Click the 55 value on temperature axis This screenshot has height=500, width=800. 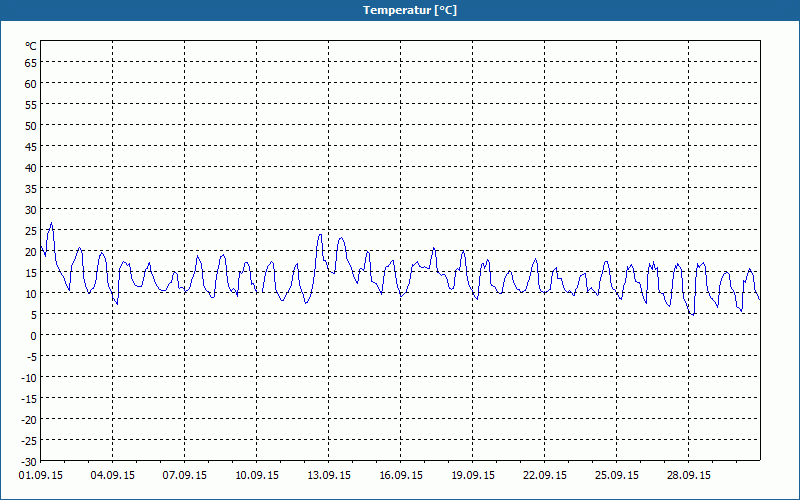click(31, 105)
